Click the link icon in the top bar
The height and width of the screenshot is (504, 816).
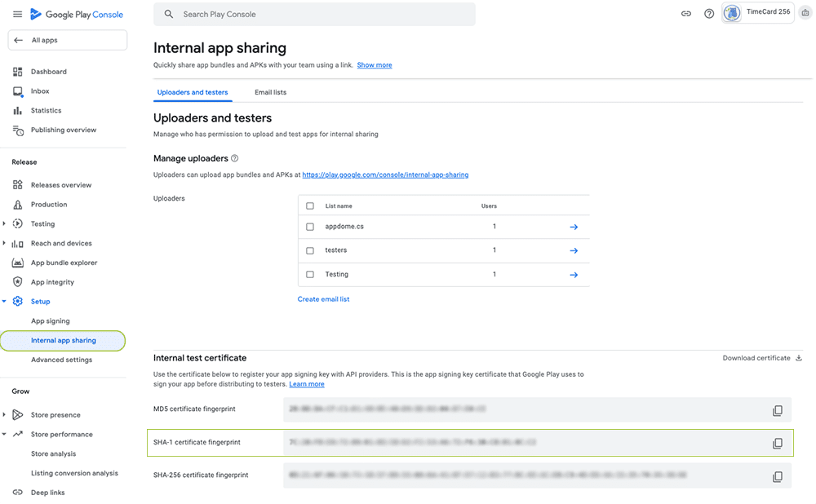(x=686, y=13)
